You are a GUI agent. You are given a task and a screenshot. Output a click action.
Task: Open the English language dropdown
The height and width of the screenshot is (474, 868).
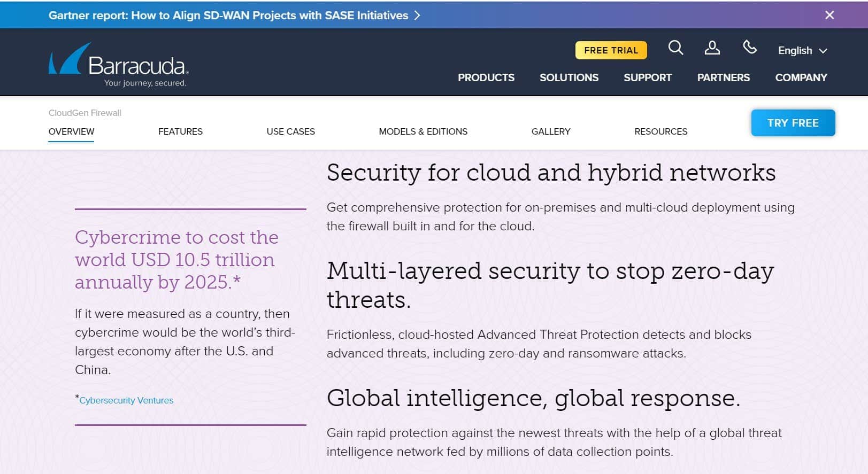pyautogui.click(x=802, y=50)
